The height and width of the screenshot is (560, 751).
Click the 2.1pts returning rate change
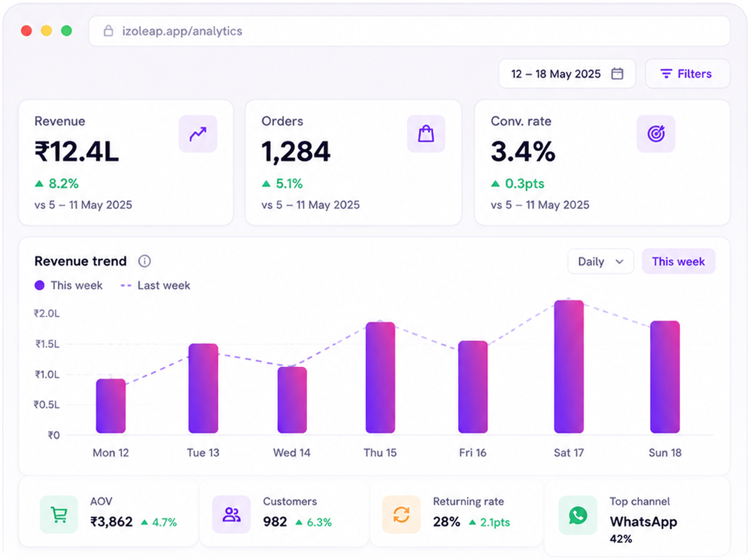tap(495, 522)
